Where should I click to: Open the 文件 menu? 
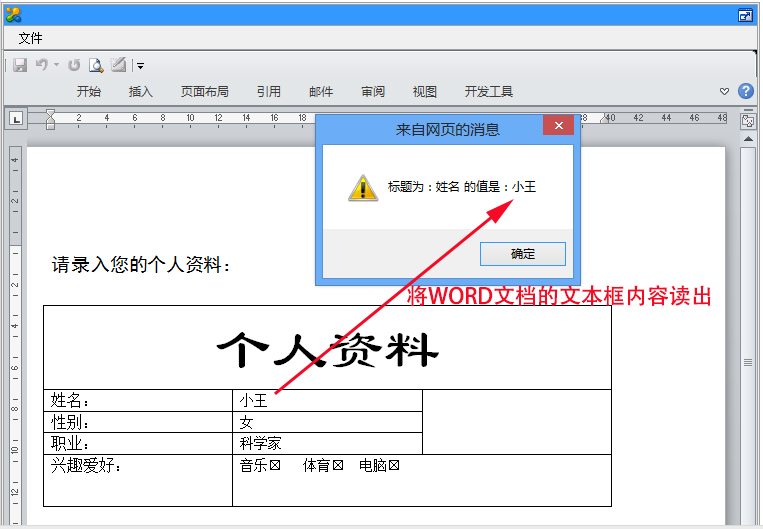coord(31,38)
